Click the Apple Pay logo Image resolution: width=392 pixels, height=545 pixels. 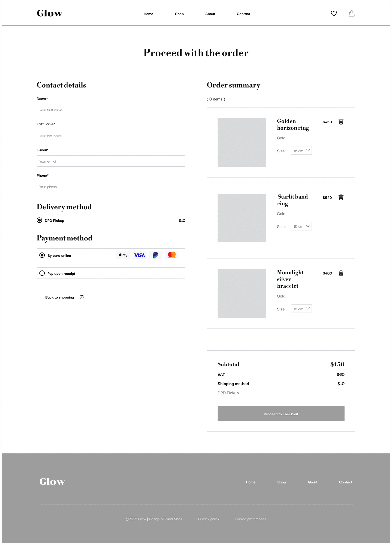123,255
